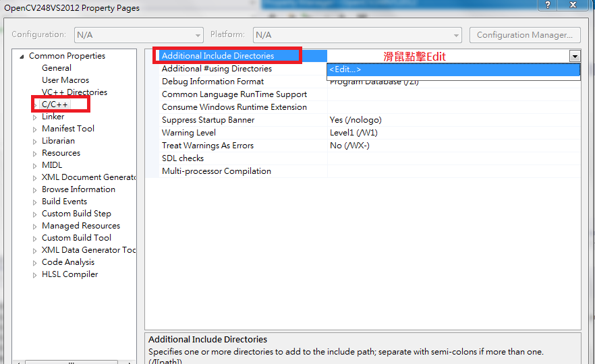Click the No (/WX-) value
Screen dimensions: 595x364
(x=349, y=146)
